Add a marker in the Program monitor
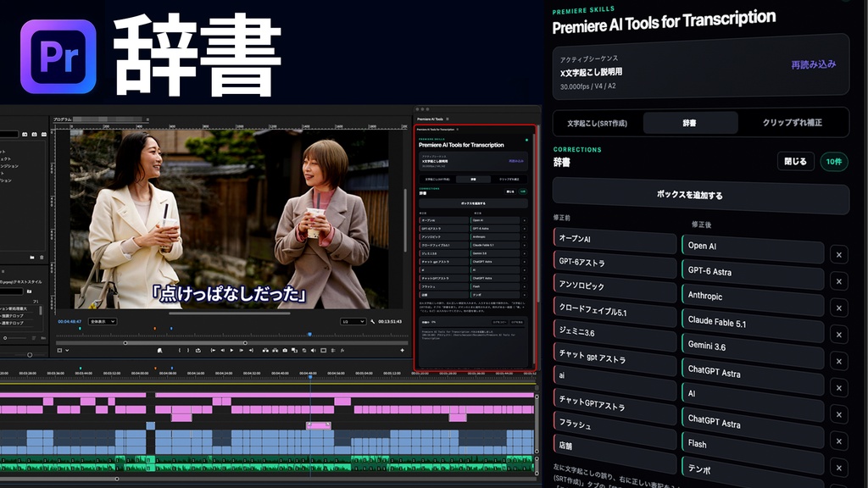Screen dimensions: 868x488 [x=160, y=350]
